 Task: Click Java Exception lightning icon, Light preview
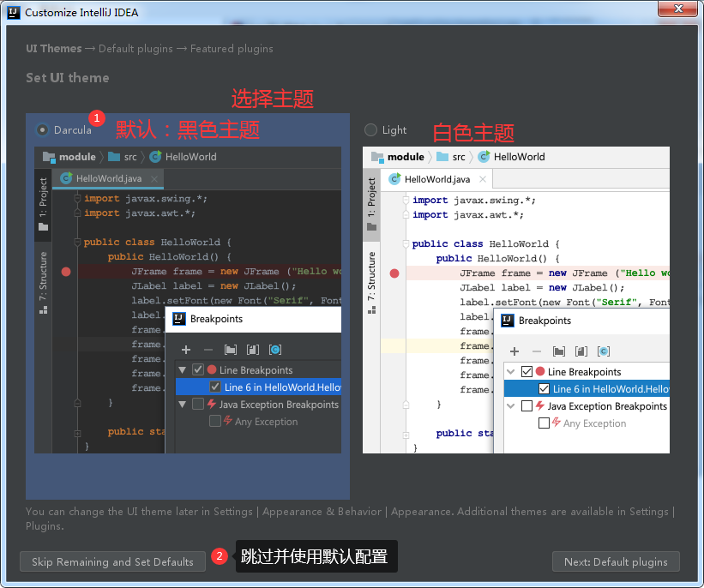pos(540,405)
